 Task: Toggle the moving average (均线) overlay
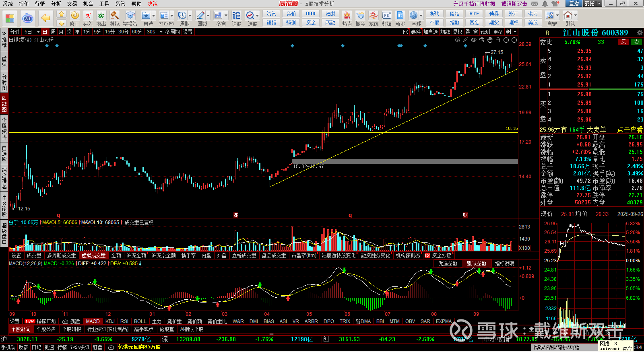(445, 32)
